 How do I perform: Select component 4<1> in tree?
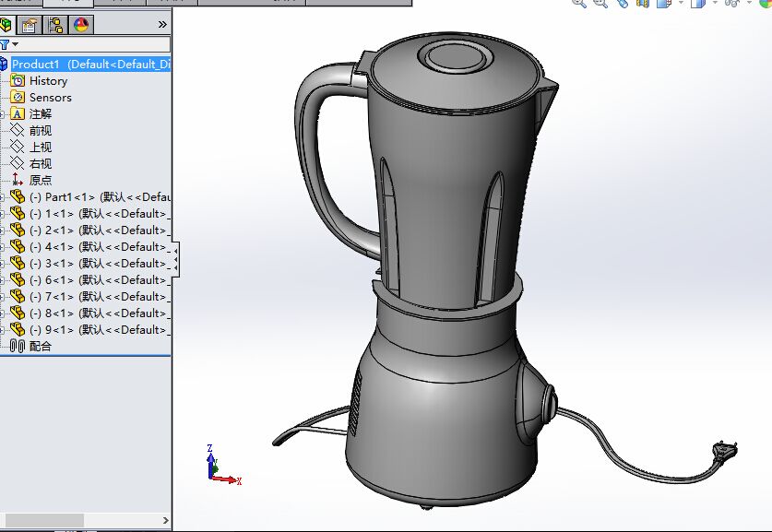click(x=100, y=246)
